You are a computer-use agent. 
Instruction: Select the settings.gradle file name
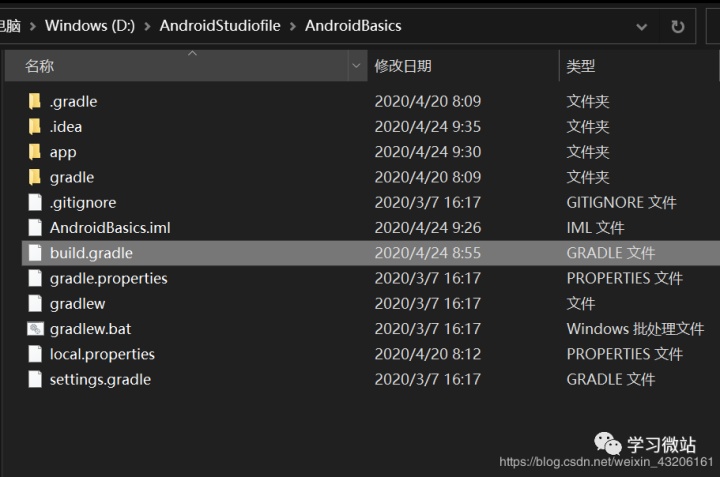point(101,380)
